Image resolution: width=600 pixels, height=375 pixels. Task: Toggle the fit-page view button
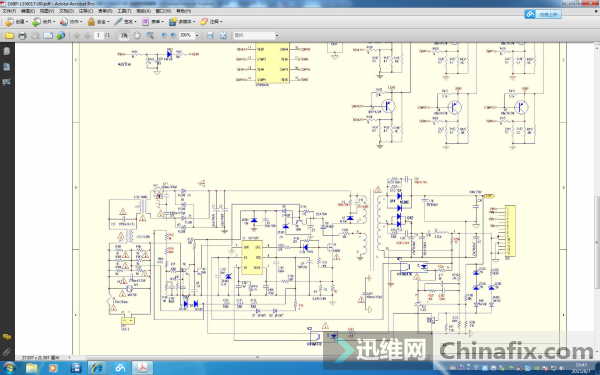[223, 36]
